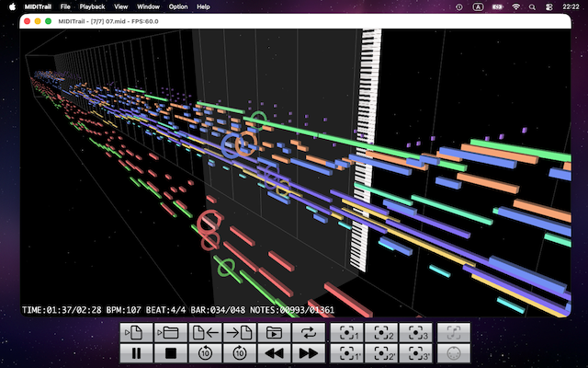Maximize the MIDITrail window
This screenshot has height=368, width=588.
point(48,21)
